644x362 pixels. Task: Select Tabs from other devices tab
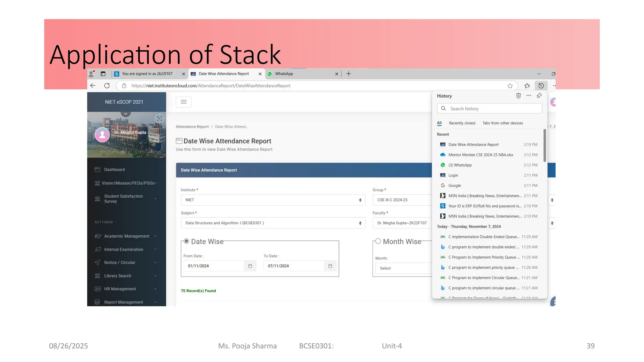click(x=502, y=123)
